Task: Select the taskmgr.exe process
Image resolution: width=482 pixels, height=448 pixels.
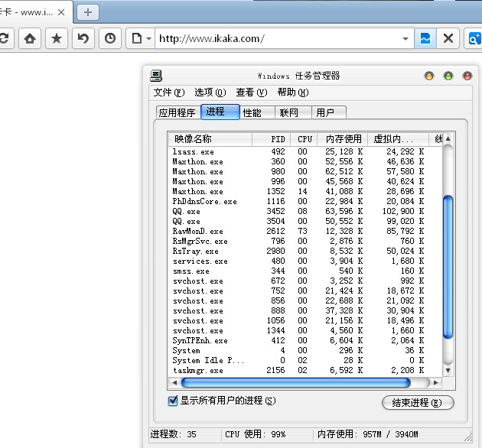Action: (x=305, y=370)
